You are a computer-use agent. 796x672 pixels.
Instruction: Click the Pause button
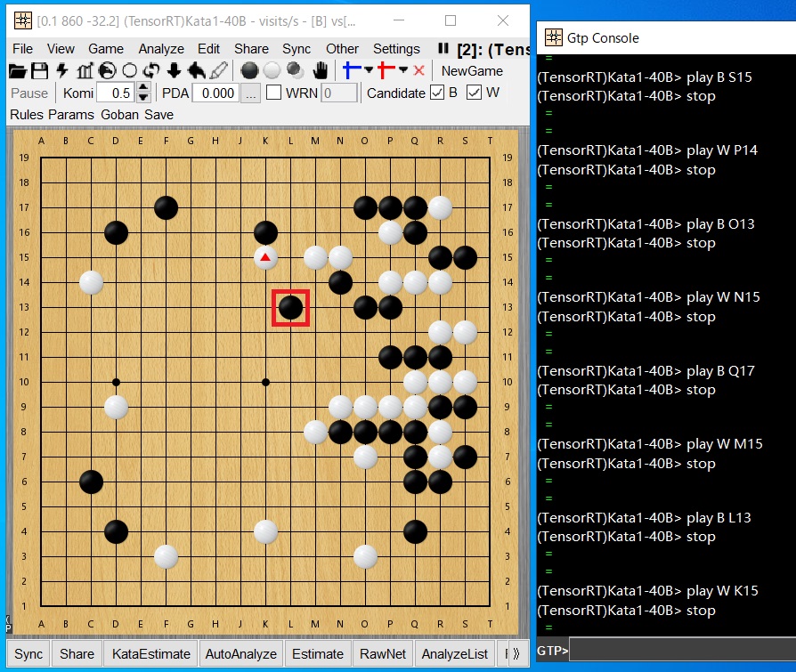click(29, 93)
